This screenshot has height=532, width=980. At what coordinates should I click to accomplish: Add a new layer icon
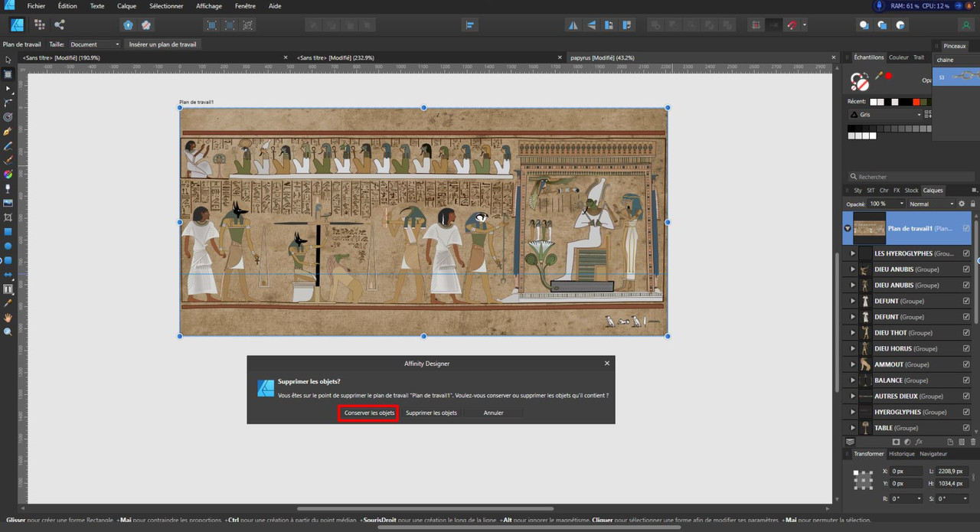[x=950, y=442]
